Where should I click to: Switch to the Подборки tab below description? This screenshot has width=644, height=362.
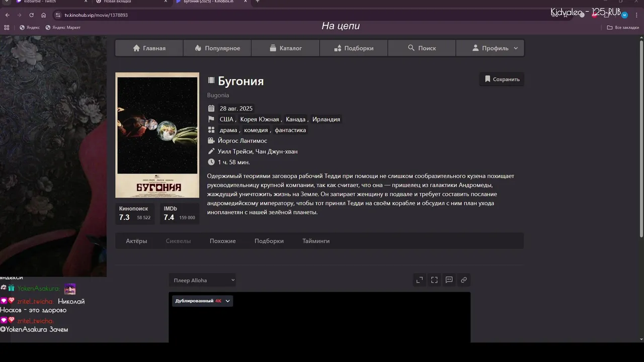point(269,241)
